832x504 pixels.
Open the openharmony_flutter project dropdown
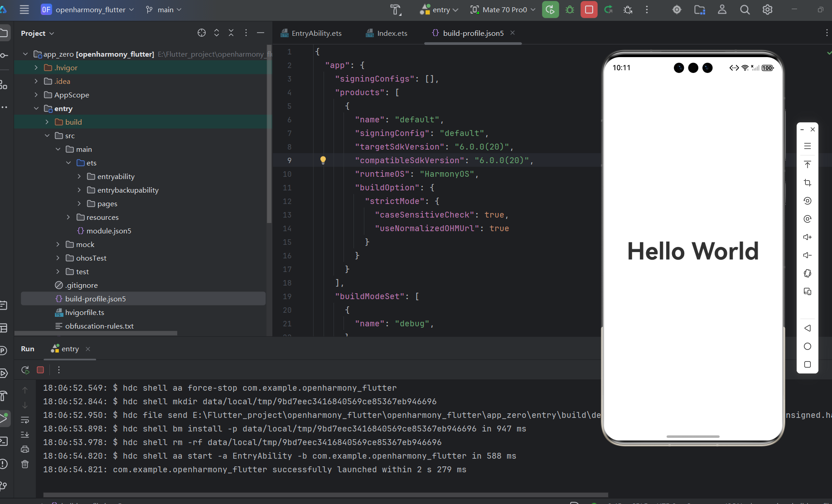pos(87,10)
